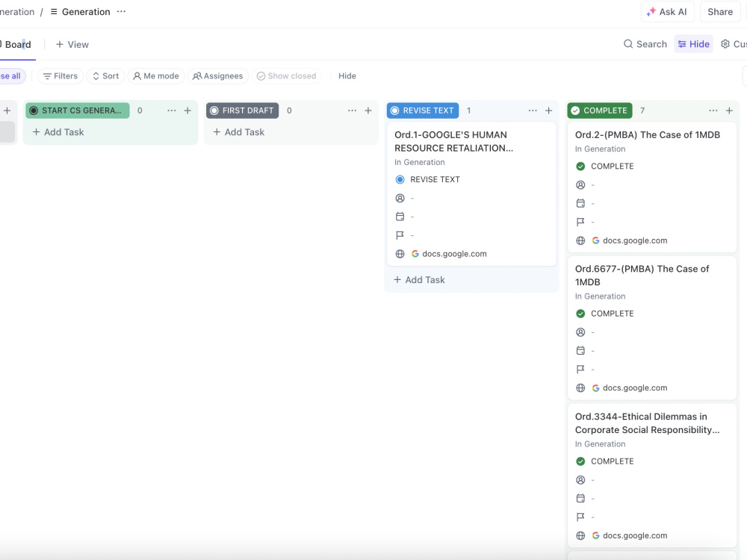Change COMPLETE status on Ord.2 card
The image size is (747, 560).
tap(605, 167)
